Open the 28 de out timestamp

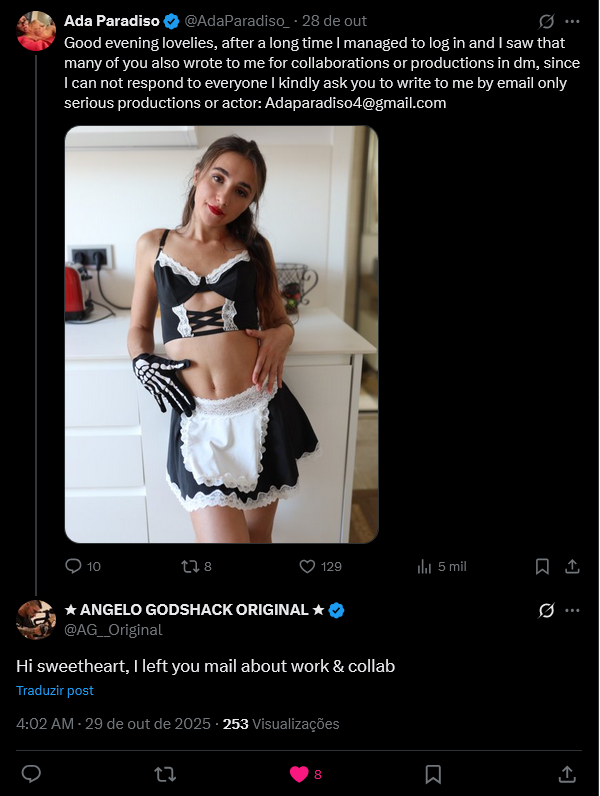[x=334, y=21]
